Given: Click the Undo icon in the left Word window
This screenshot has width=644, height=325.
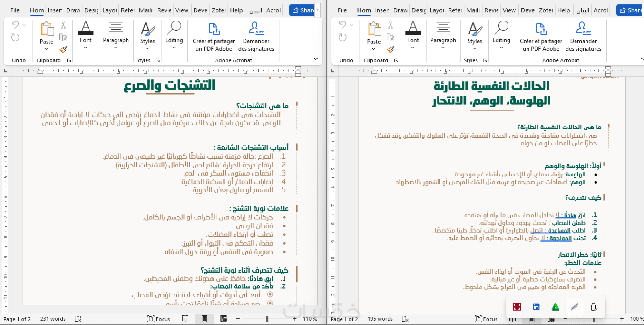Looking at the screenshot, I should 15,25.
